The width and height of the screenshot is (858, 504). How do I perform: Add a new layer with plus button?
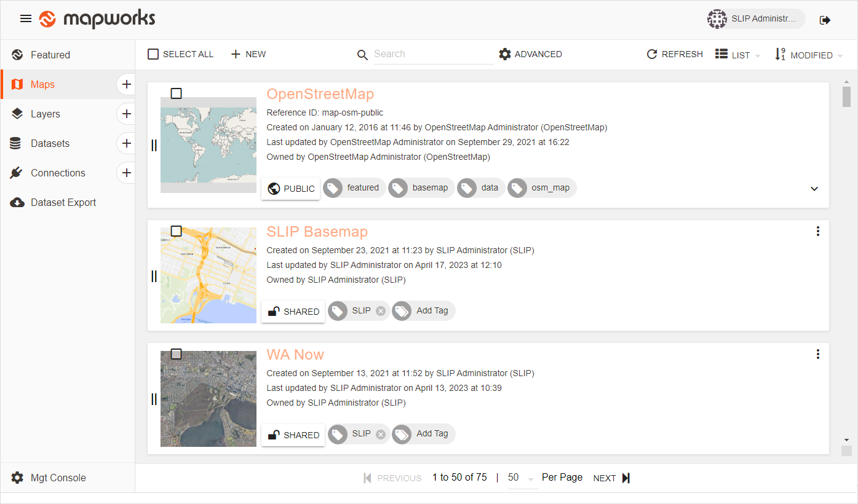pos(127,114)
